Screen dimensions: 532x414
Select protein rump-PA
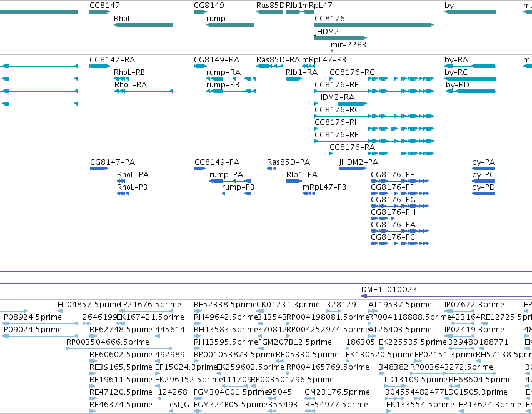[226, 175]
